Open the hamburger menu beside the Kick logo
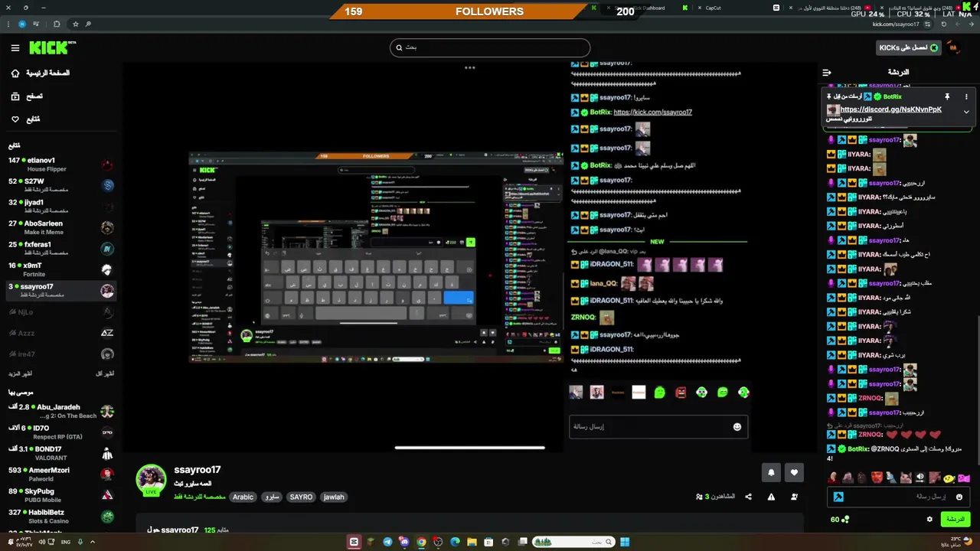980x551 pixels. [15, 47]
